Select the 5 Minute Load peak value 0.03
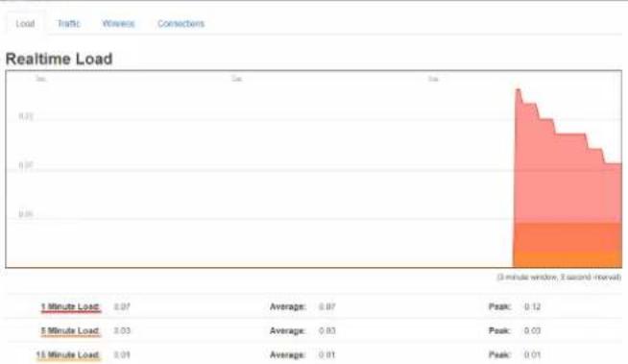The image size is (628, 364). tap(532, 330)
